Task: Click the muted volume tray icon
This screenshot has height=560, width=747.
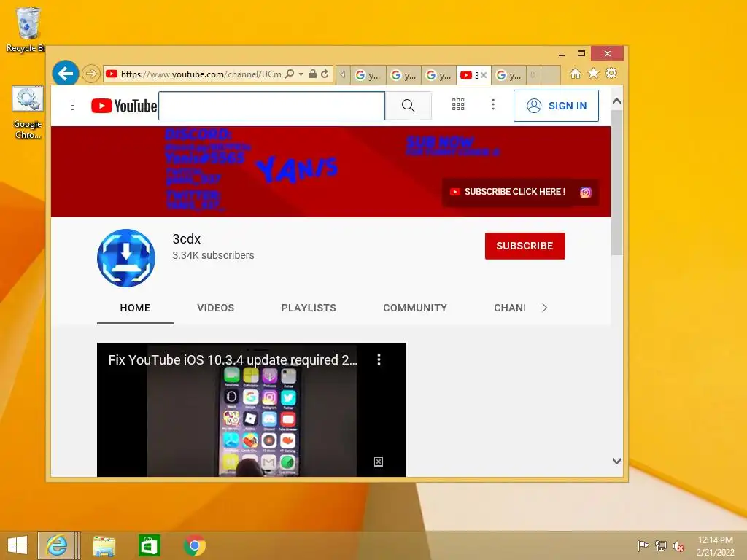Action: 678,546
